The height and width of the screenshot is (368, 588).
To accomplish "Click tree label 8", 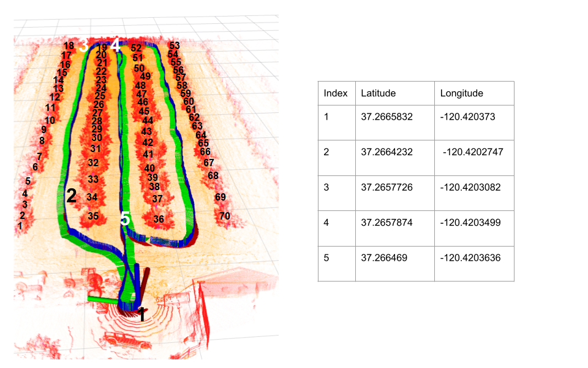I will point(42,141).
